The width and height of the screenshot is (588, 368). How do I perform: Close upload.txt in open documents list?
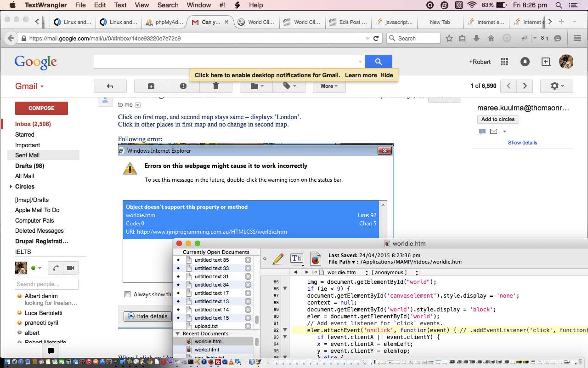(248, 326)
